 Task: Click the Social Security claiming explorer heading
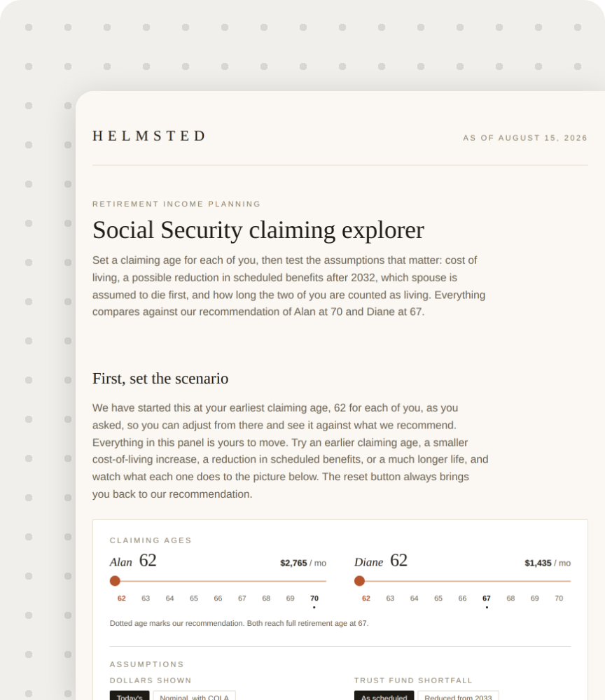pos(258,230)
